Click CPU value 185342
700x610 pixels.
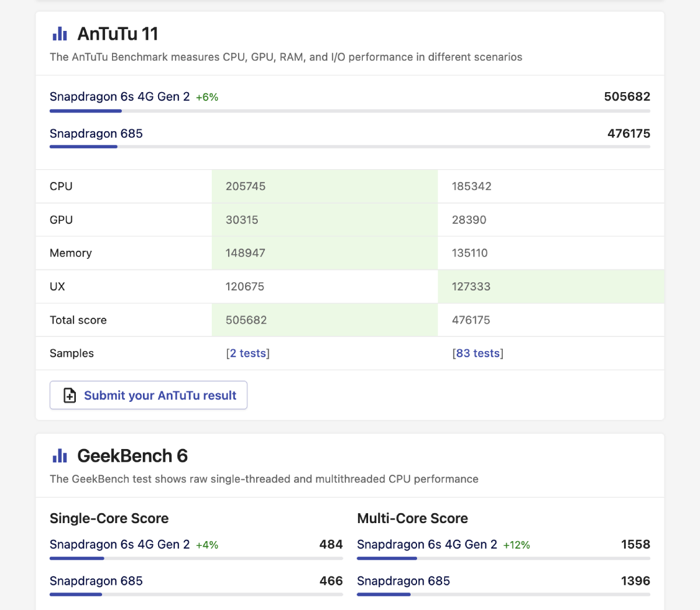coord(471,187)
